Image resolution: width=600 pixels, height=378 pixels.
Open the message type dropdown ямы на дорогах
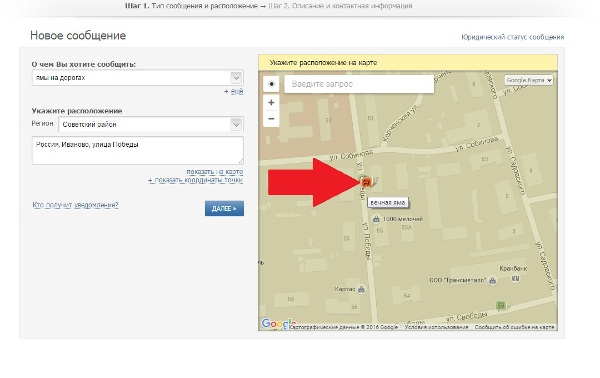137,78
